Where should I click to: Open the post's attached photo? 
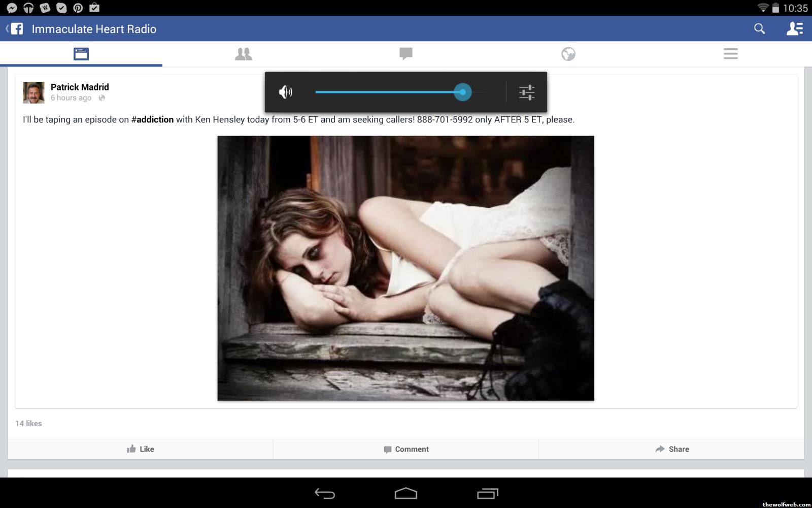[405, 268]
